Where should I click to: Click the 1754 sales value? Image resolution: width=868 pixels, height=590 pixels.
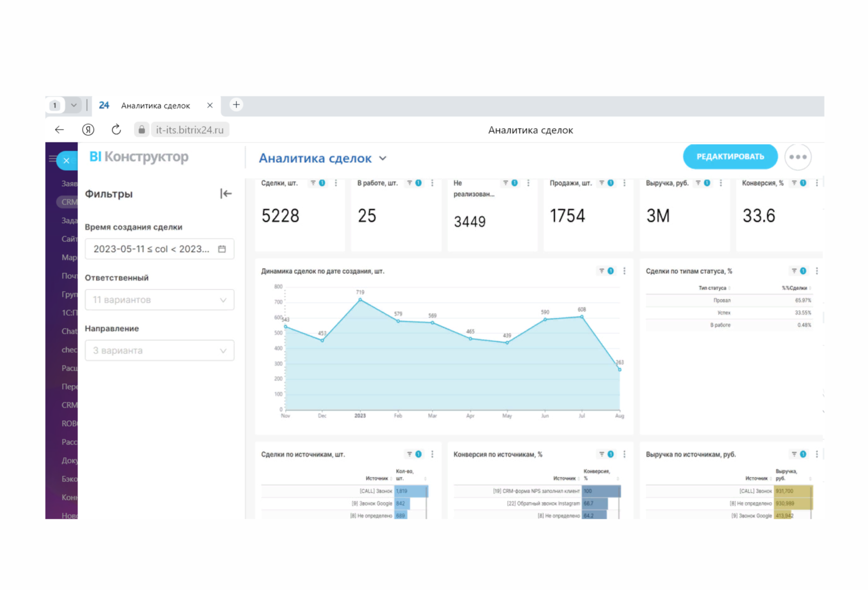tap(567, 216)
